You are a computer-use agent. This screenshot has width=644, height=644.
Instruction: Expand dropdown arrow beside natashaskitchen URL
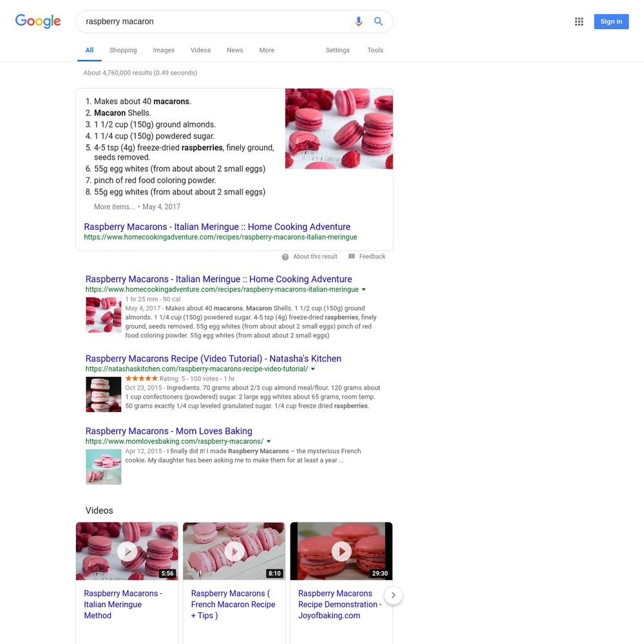coord(313,369)
